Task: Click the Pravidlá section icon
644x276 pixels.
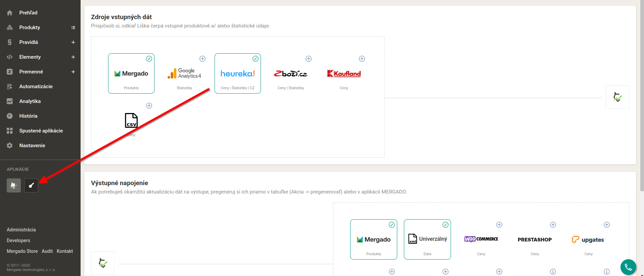Action: pyautogui.click(x=9, y=42)
